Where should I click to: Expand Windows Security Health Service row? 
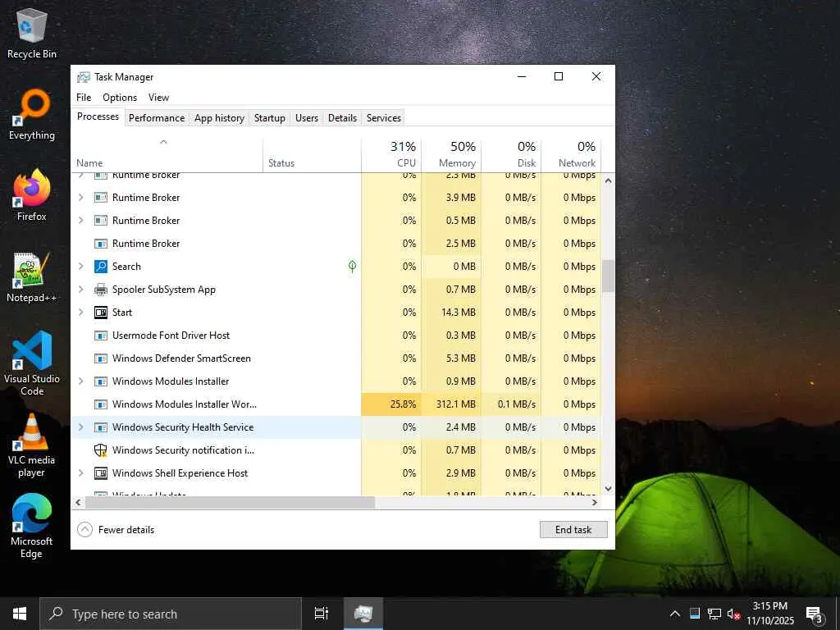coord(81,427)
